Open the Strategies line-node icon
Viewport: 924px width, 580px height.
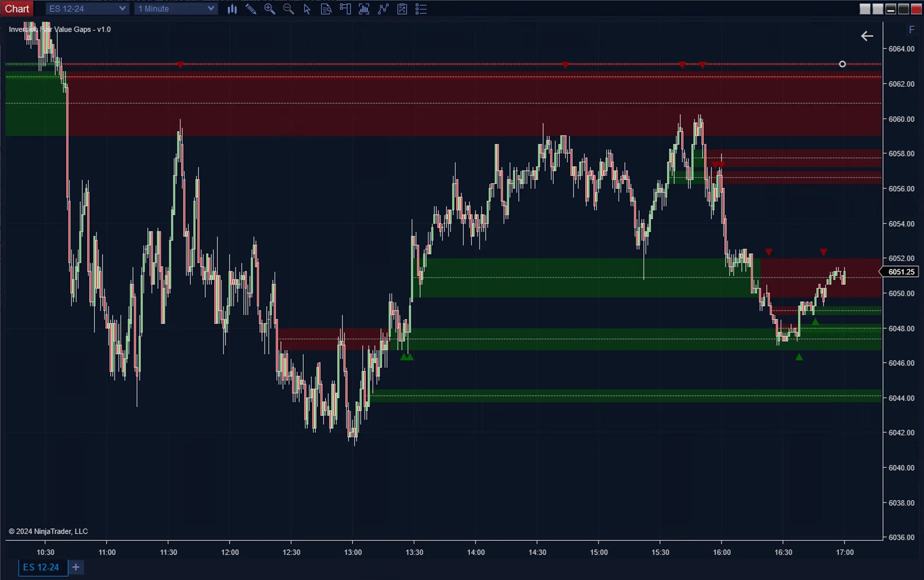click(383, 9)
